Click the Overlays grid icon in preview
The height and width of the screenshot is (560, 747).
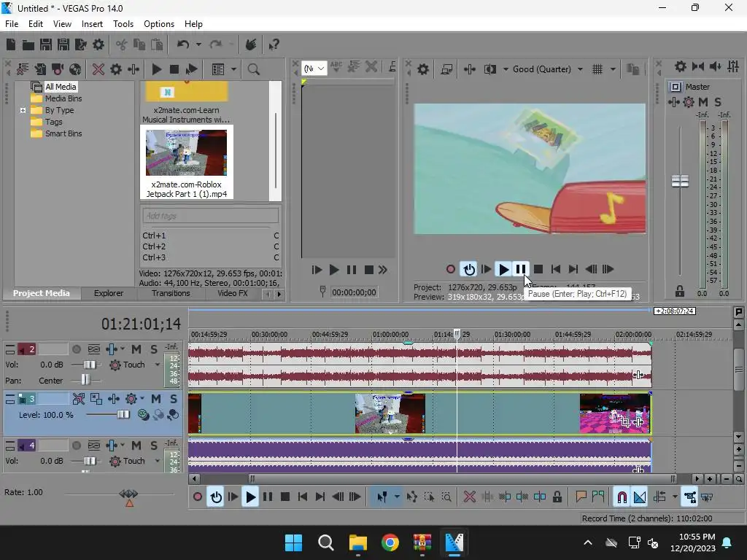(x=597, y=69)
